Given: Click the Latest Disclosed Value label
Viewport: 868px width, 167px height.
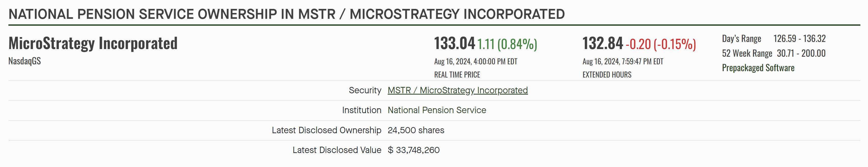Looking at the screenshot, I should (337, 150).
